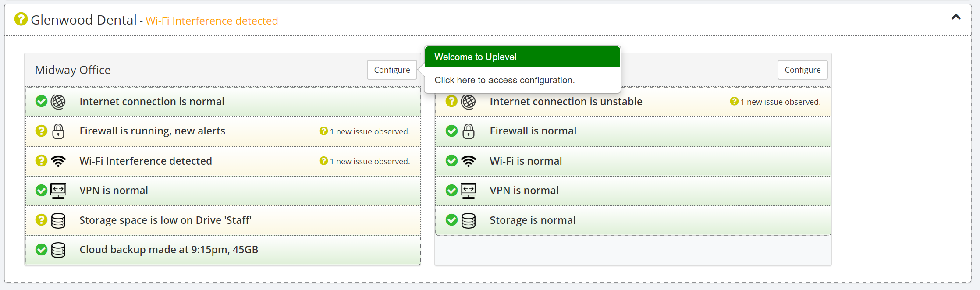Click the globe icon for unstable internet

(469, 102)
